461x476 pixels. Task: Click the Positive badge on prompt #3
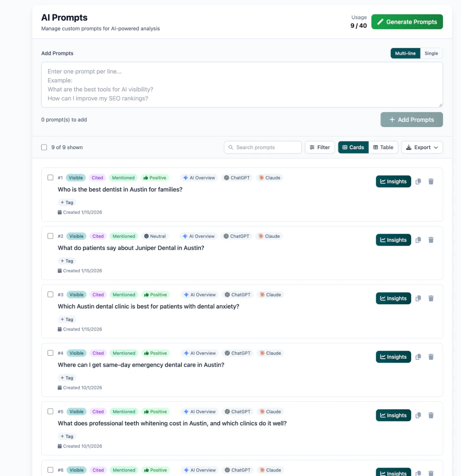point(156,295)
